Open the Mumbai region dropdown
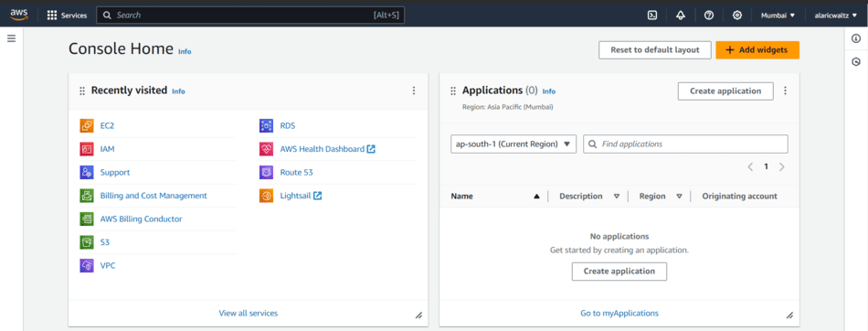Screen dimensions: 868x331 coord(778,16)
